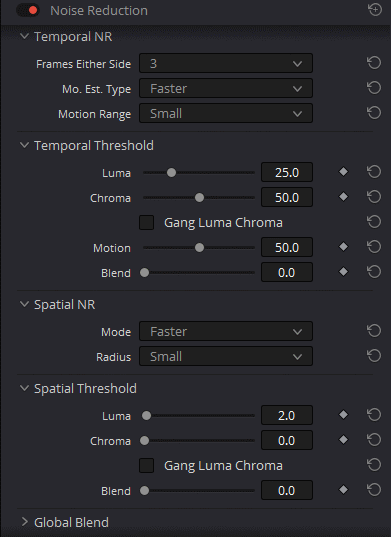
Task: Open the Spatial NR Mode dropdown
Action: tap(226, 331)
